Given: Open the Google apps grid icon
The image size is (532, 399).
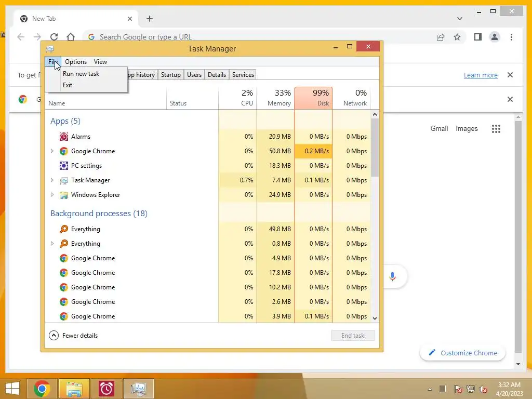Looking at the screenshot, I should coord(496,129).
